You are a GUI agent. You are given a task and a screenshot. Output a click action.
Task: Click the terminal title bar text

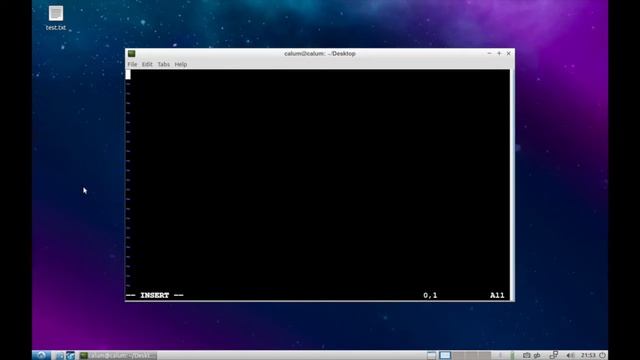click(x=320, y=53)
